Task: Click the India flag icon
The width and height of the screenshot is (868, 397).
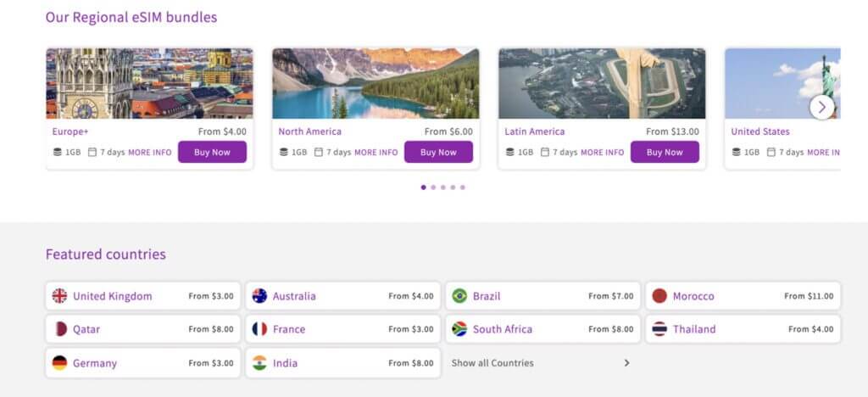Action: [x=259, y=363]
